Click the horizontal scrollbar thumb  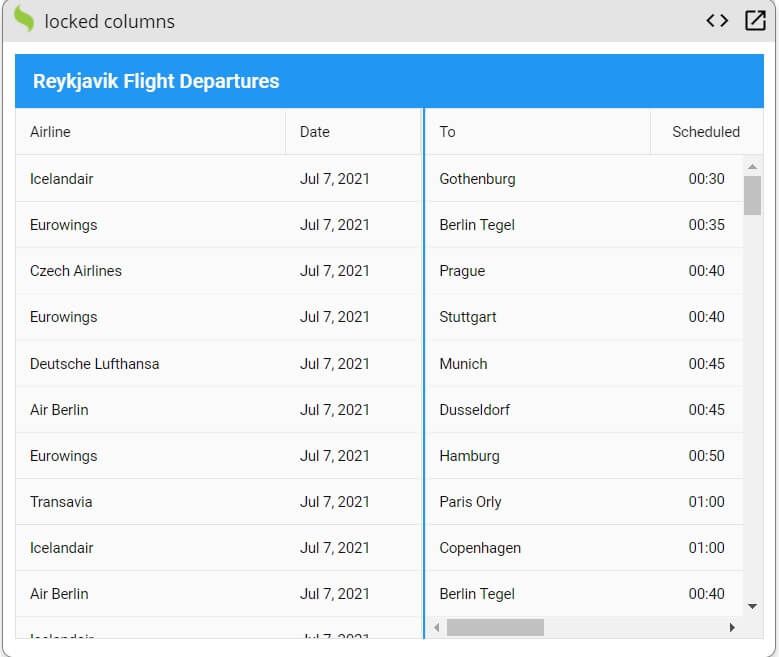pos(495,628)
